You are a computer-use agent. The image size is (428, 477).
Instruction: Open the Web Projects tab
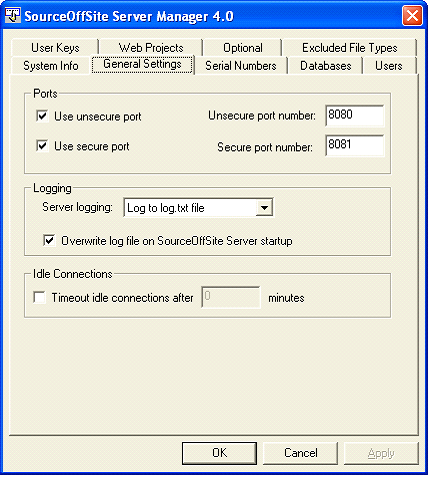(151, 48)
